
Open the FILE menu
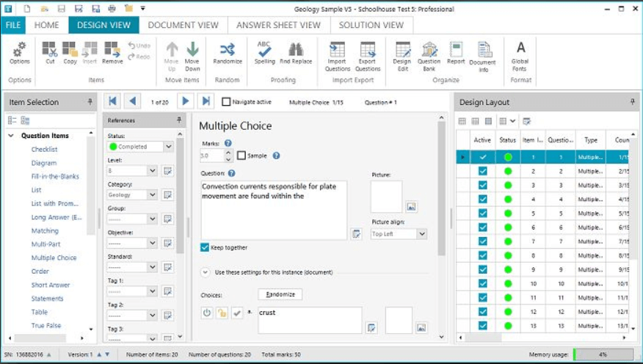13,25
